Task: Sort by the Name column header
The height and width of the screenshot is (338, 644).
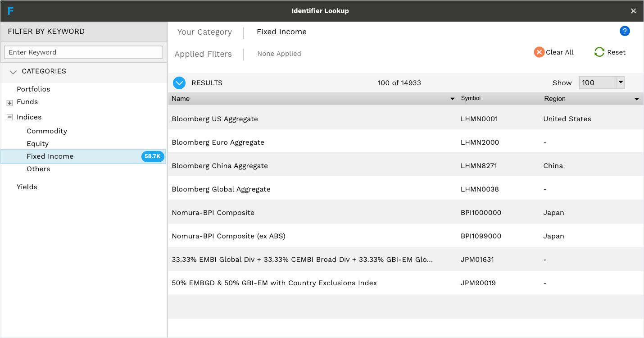Action: [181, 99]
